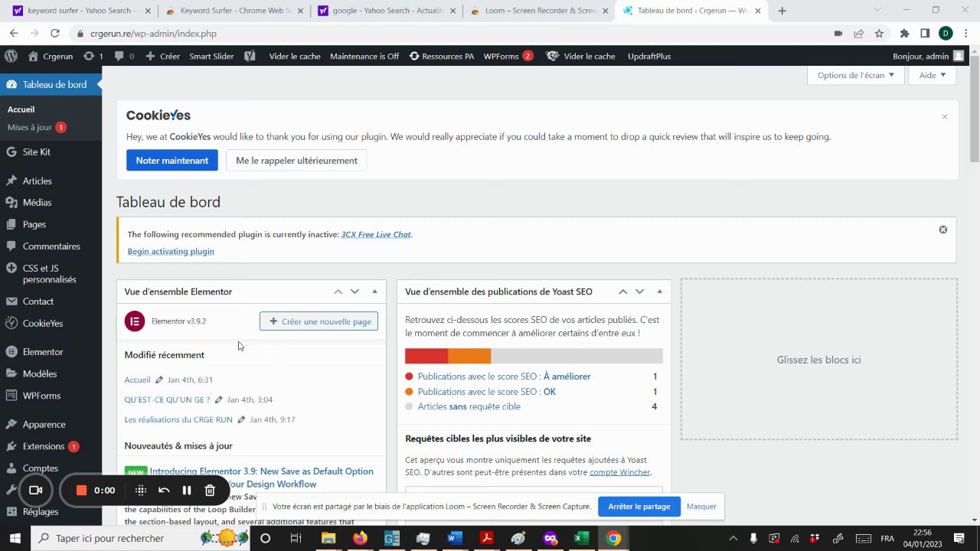Open comments bubble in admin bar
The height and width of the screenshot is (551, 980).
[124, 56]
